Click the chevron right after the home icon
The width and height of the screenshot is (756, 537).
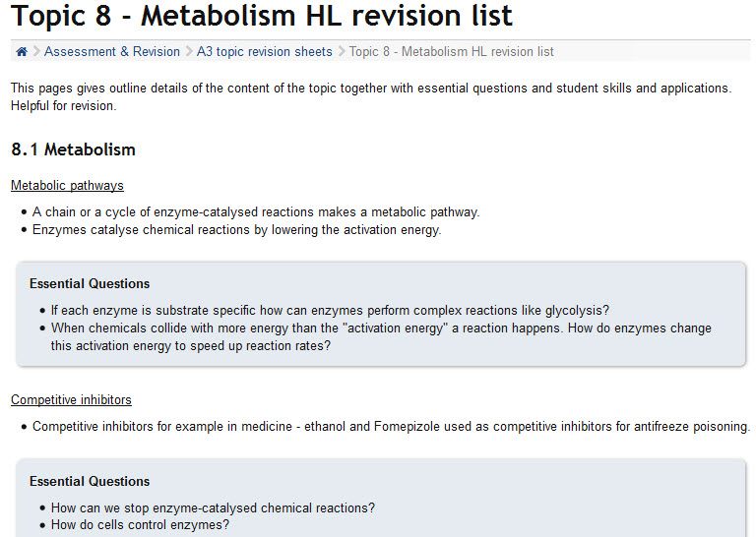pyautogui.click(x=36, y=52)
